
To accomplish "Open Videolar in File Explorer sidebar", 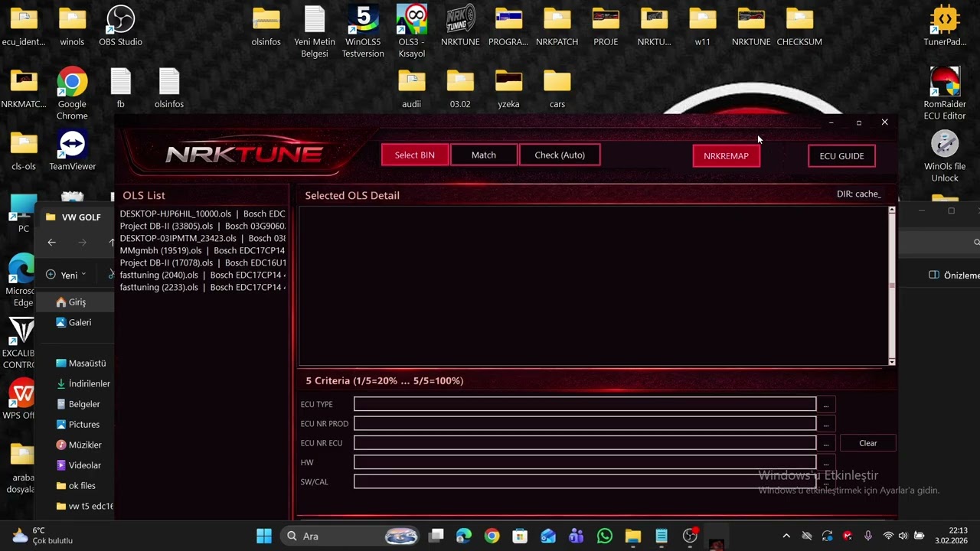I will [x=79, y=465].
